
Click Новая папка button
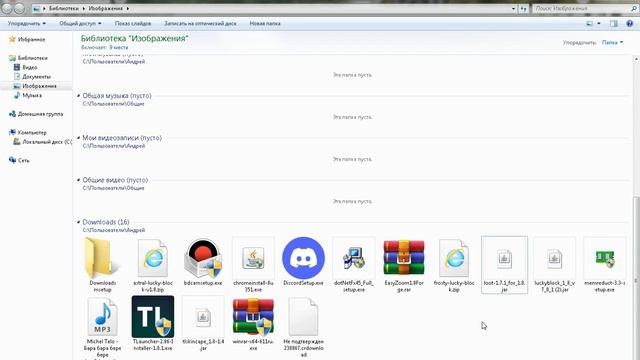(x=265, y=23)
